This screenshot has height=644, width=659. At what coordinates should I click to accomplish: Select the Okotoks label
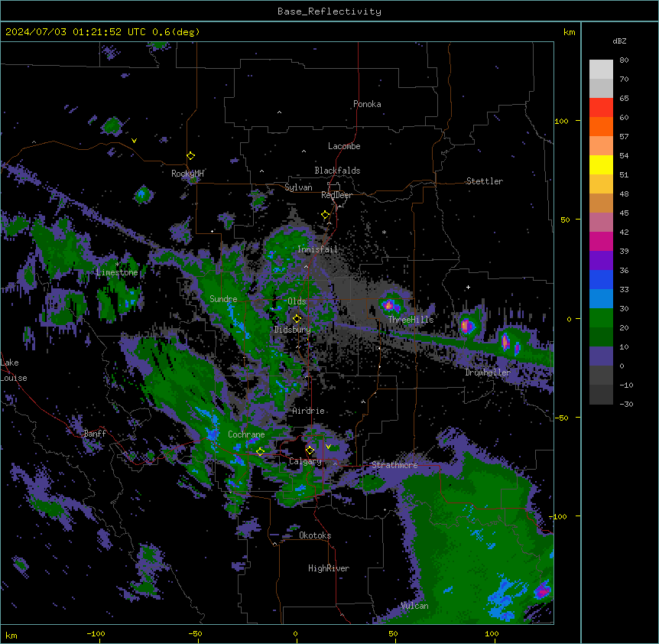coord(315,535)
